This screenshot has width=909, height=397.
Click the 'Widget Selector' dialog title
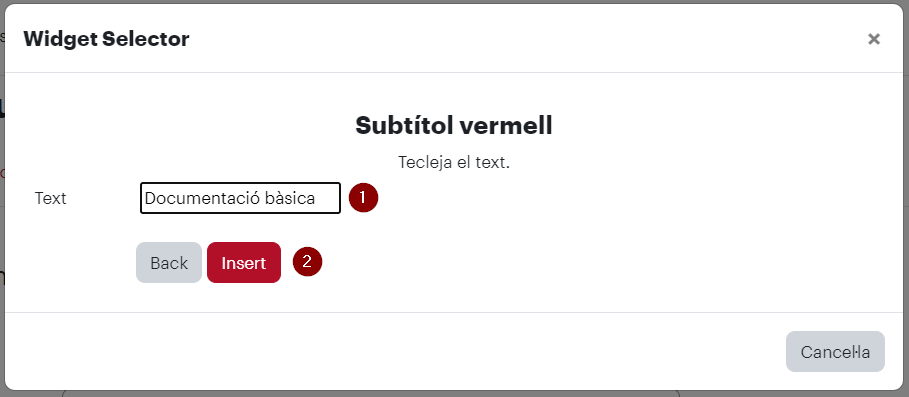tap(106, 39)
